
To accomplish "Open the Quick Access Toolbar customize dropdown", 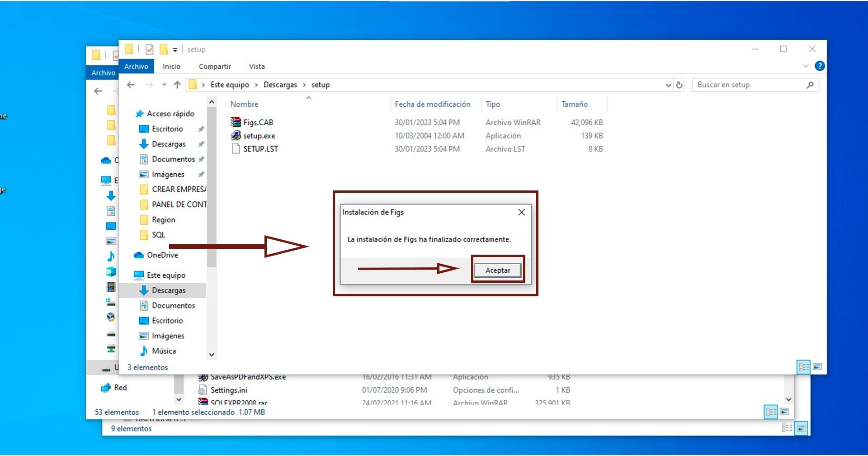I will pyautogui.click(x=175, y=50).
